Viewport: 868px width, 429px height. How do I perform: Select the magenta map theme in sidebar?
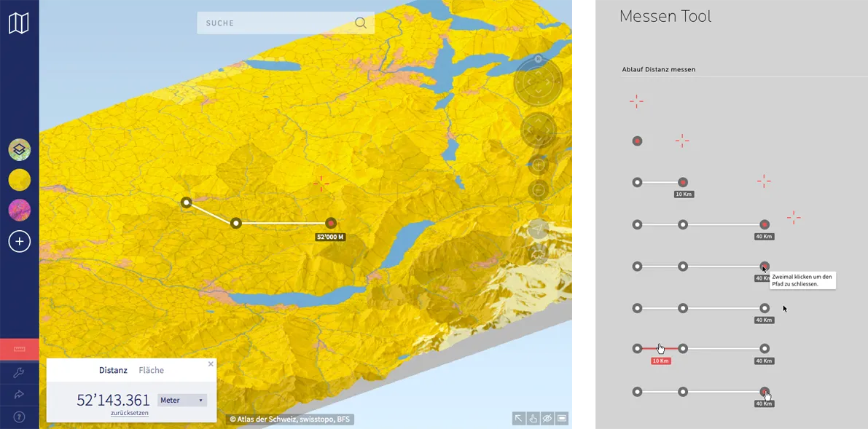point(20,210)
